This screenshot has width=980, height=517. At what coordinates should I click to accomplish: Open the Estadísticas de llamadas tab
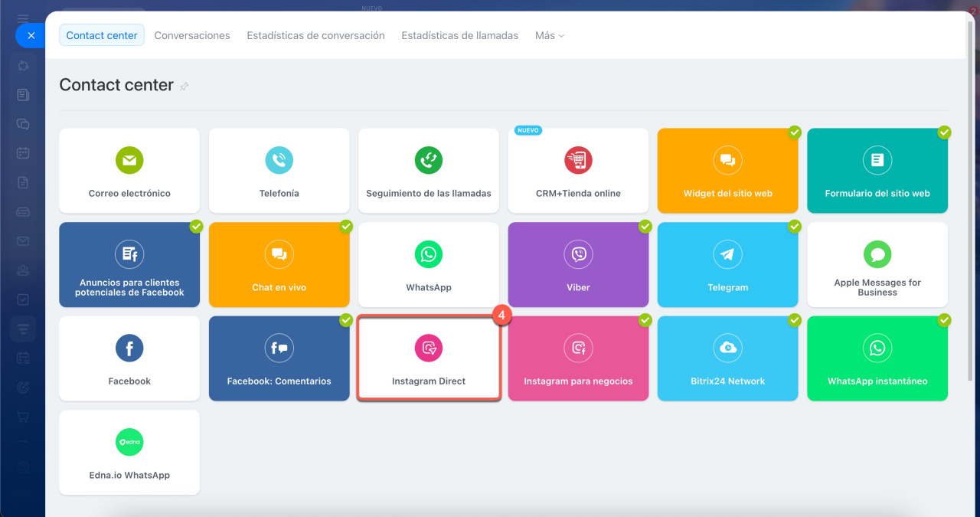(x=459, y=35)
